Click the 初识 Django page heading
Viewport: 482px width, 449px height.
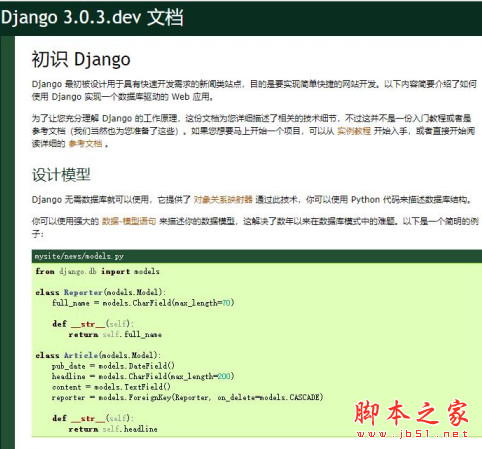[81, 60]
